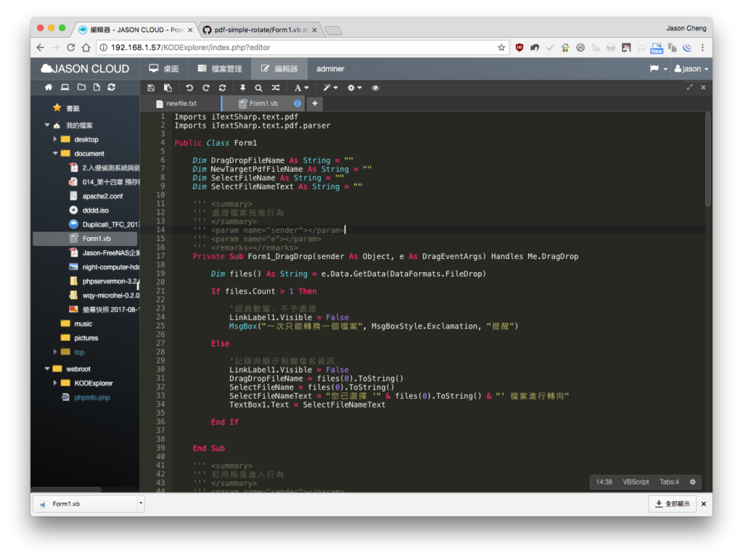Bookmark this page with the star icon

click(501, 47)
